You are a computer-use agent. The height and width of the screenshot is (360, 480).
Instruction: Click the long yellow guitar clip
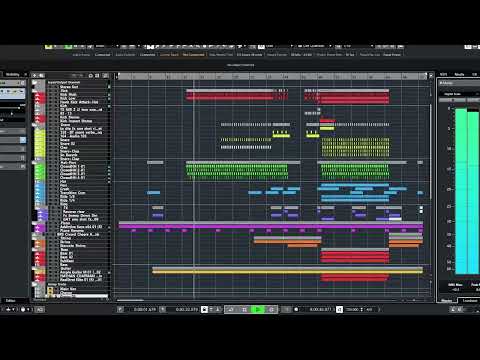point(287,272)
